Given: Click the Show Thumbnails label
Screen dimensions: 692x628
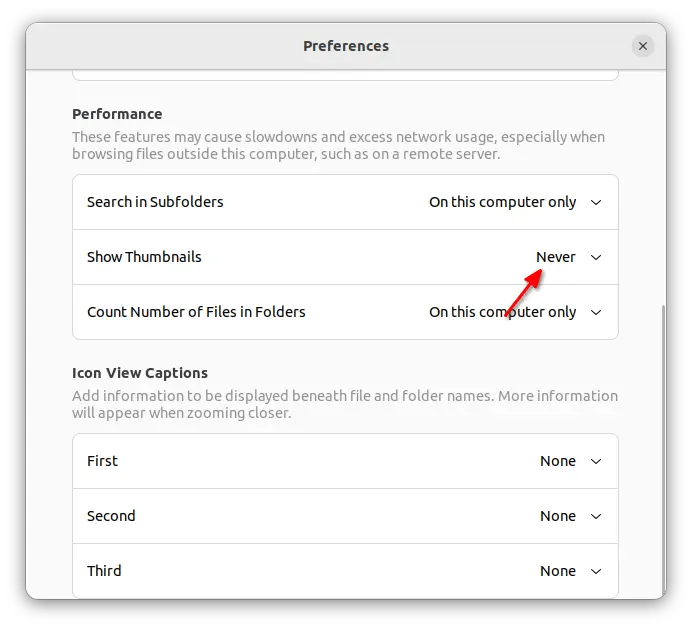Looking at the screenshot, I should (x=144, y=257).
